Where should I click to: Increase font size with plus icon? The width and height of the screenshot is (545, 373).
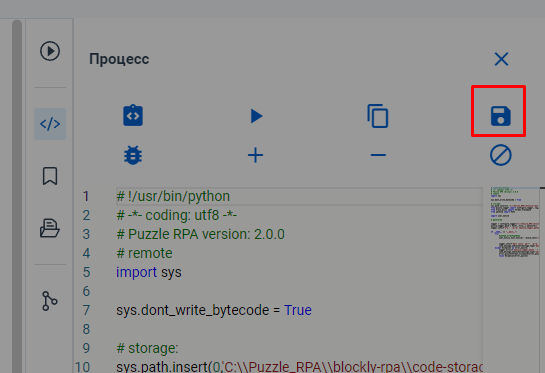tap(255, 155)
